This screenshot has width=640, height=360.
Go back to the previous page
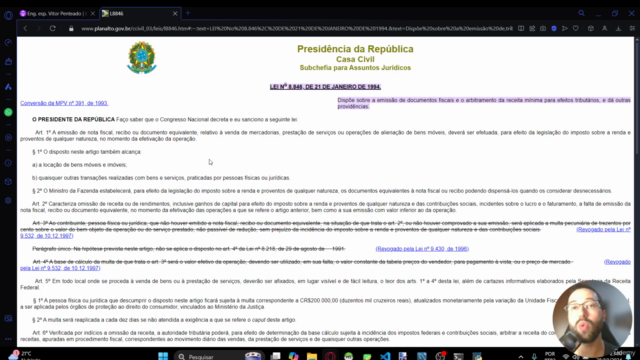click(25, 29)
